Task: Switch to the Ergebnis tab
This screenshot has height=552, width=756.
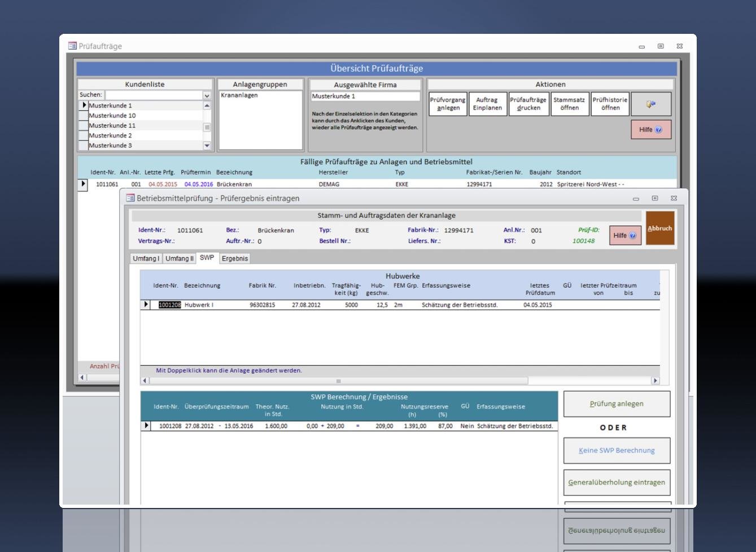Action: 234,259
